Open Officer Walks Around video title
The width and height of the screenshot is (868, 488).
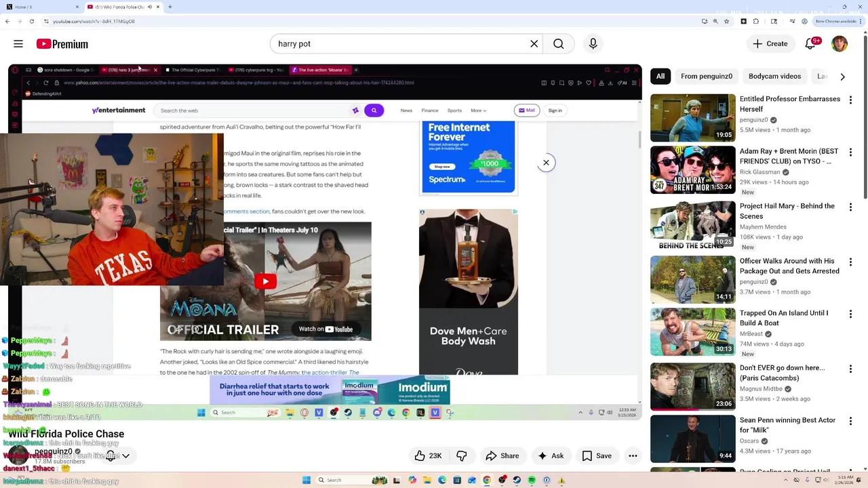(789, 266)
